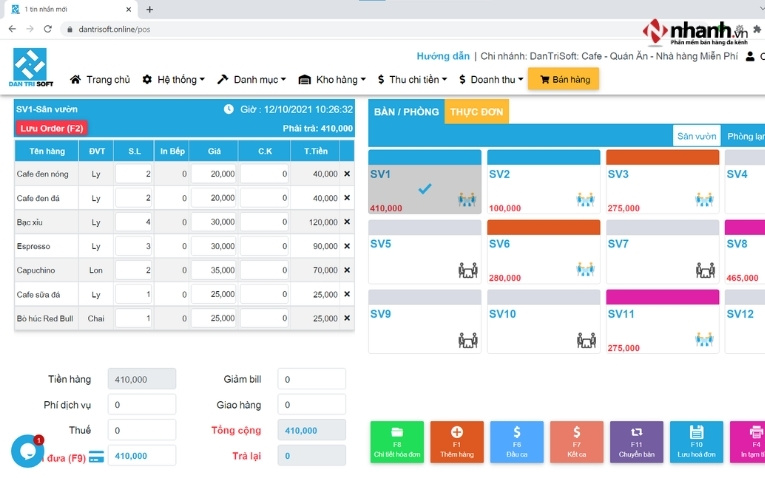The image size is (765, 478).
Task: Remove the Espresso item with X
Action: (347, 246)
